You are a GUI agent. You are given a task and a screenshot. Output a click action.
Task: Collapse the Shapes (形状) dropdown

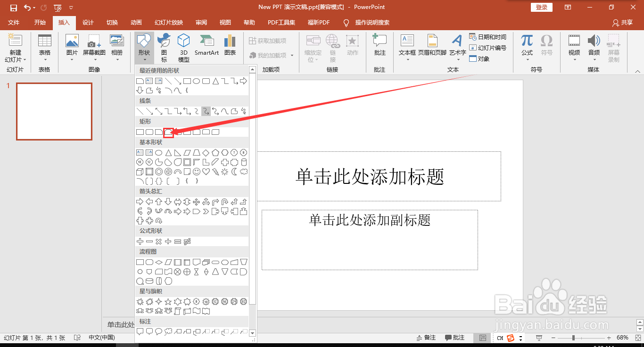point(144,48)
